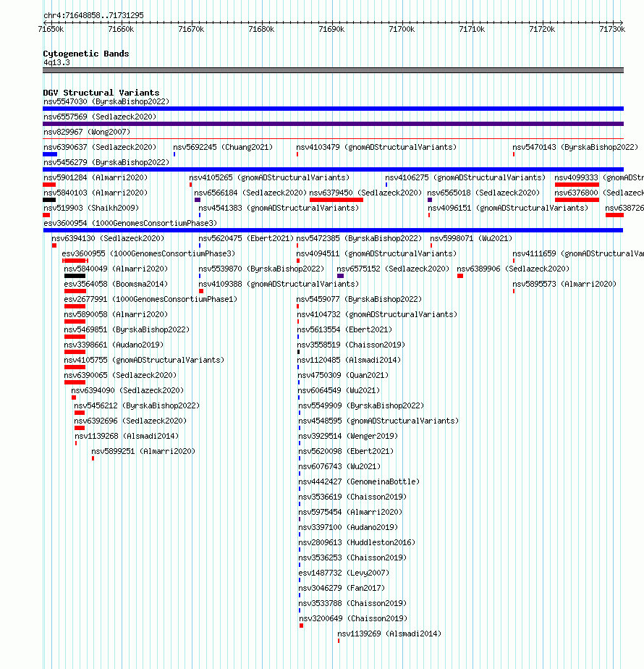
Task: Select nsv4109388 (gnomADStructuralVariants) label
Action: coord(279,284)
